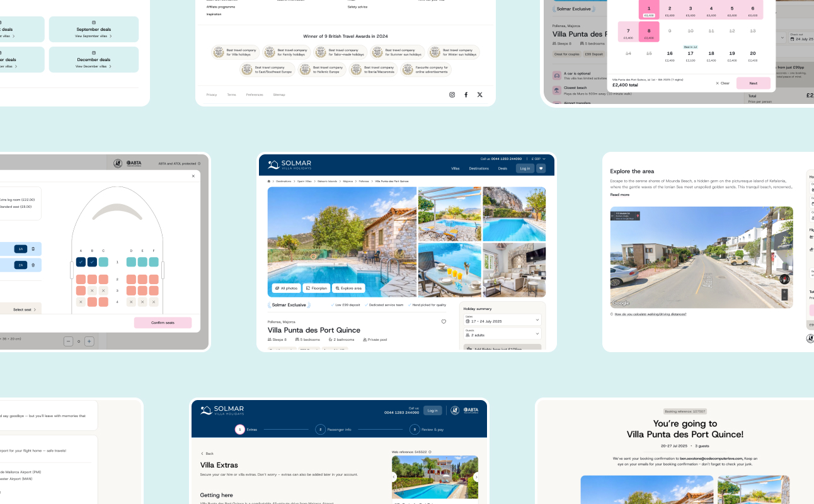The image size is (814, 504).
Task: Select seat 4B on the seat map
Action: pos(92,302)
